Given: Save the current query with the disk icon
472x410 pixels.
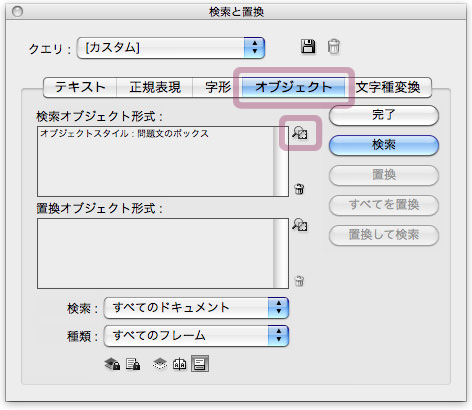Looking at the screenshot, I should click(308, 46).
